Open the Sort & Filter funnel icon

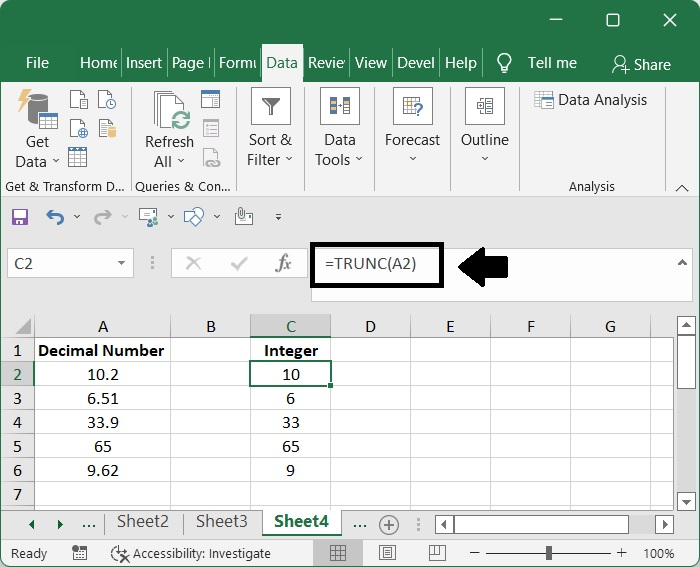tap(270, 108)
